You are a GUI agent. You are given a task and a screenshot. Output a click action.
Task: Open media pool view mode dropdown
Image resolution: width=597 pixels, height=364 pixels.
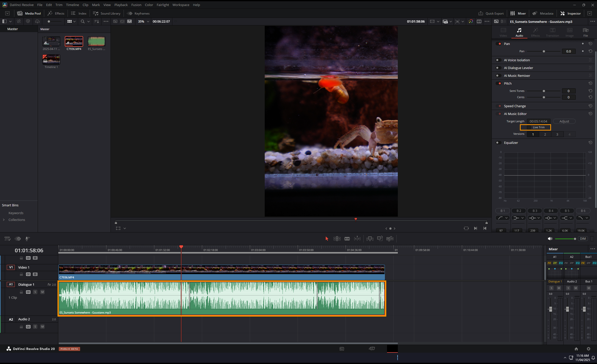pos(71,22)
